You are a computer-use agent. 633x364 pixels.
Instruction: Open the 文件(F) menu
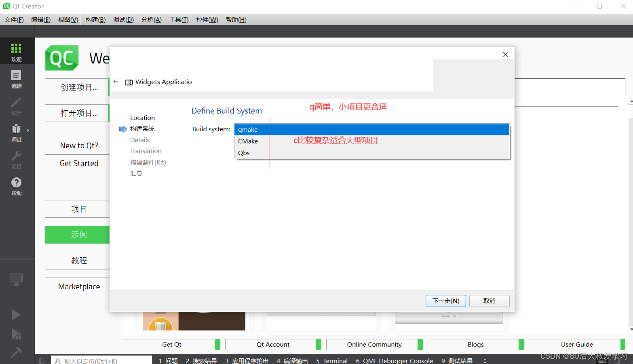(14, 20)
